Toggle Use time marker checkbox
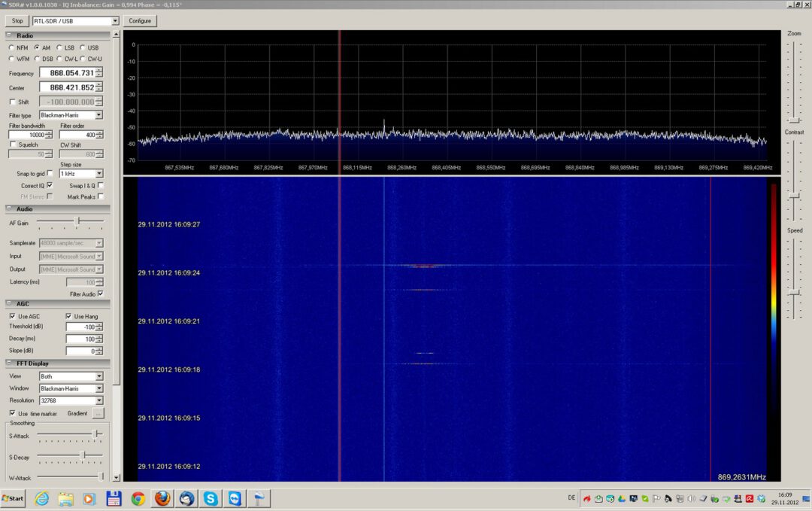812x511 pixels. 13,413
